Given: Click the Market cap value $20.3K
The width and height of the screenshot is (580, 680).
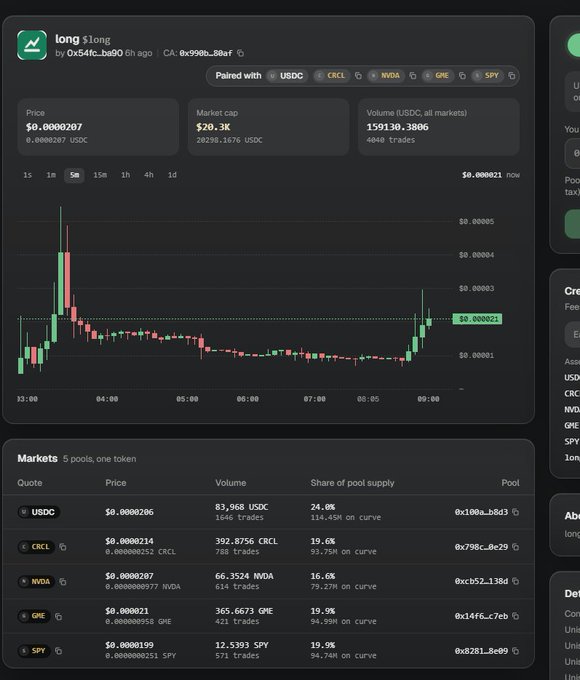Looking at the screenshot, I should [213, 127].
